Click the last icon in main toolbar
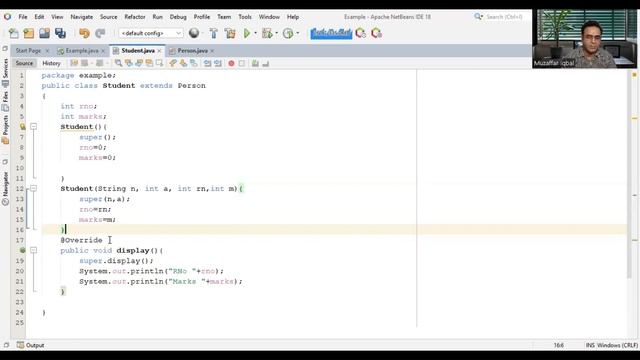640x360 pixels. click(376, 33)
